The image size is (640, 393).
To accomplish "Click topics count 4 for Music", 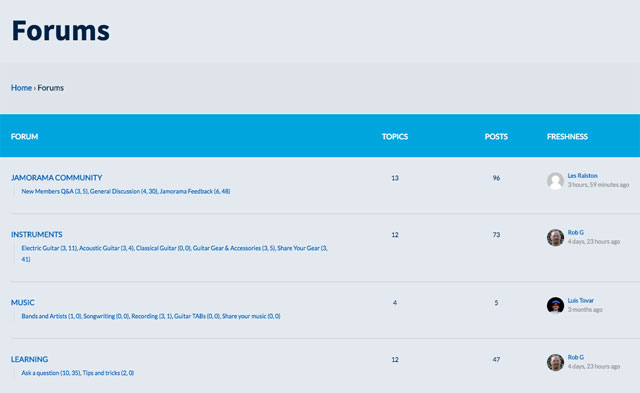I will coord(395,303).
